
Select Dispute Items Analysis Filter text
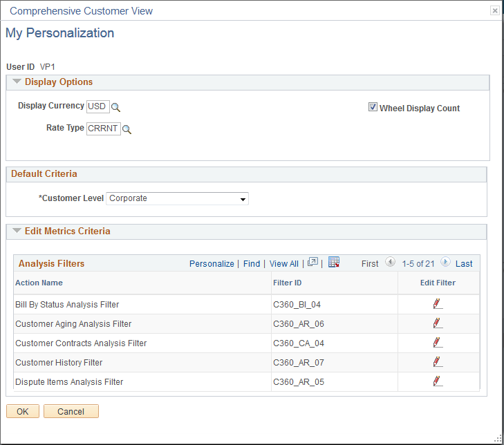tap(69, 381)
